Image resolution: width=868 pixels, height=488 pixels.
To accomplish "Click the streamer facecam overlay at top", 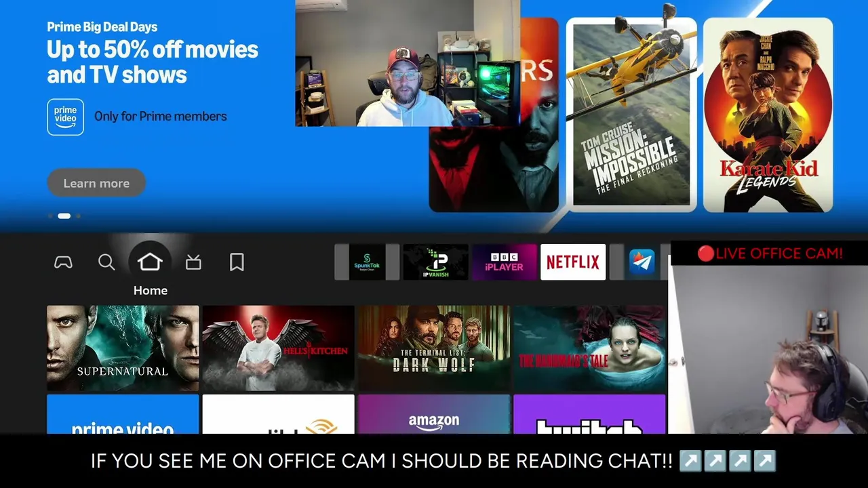I will coord(408,63).
